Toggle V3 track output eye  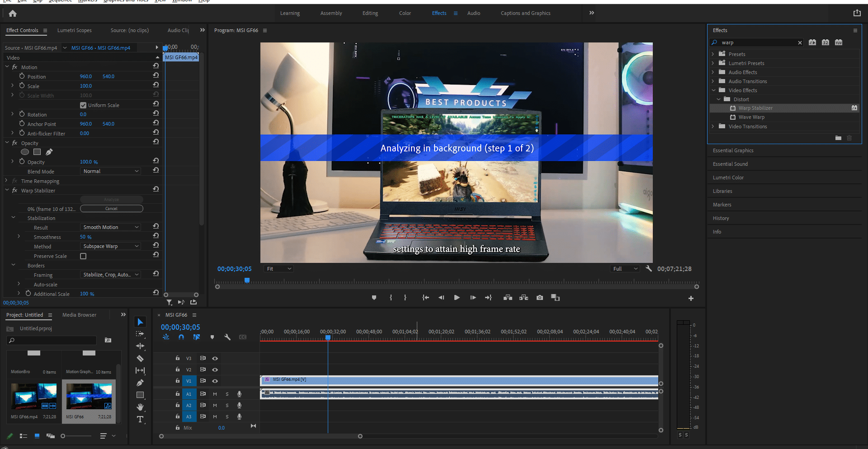tap(215, 358)
